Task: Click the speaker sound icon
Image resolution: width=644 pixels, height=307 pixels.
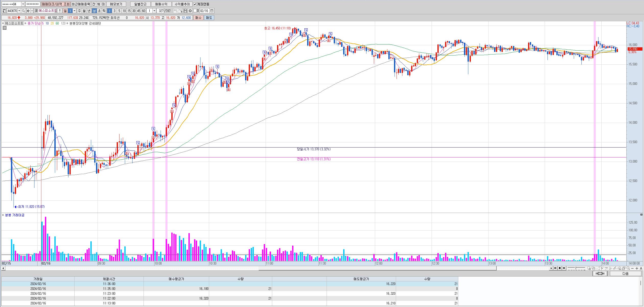Action: (28, 11)
